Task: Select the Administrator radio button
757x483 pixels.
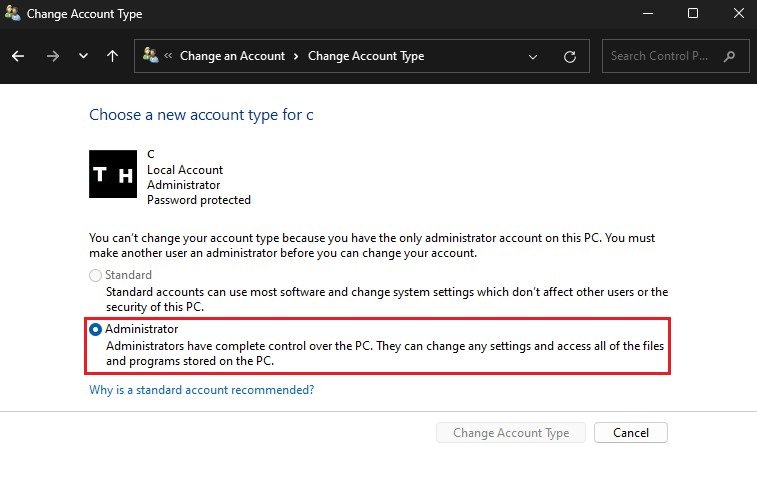Action: click(x=96, y=329)
